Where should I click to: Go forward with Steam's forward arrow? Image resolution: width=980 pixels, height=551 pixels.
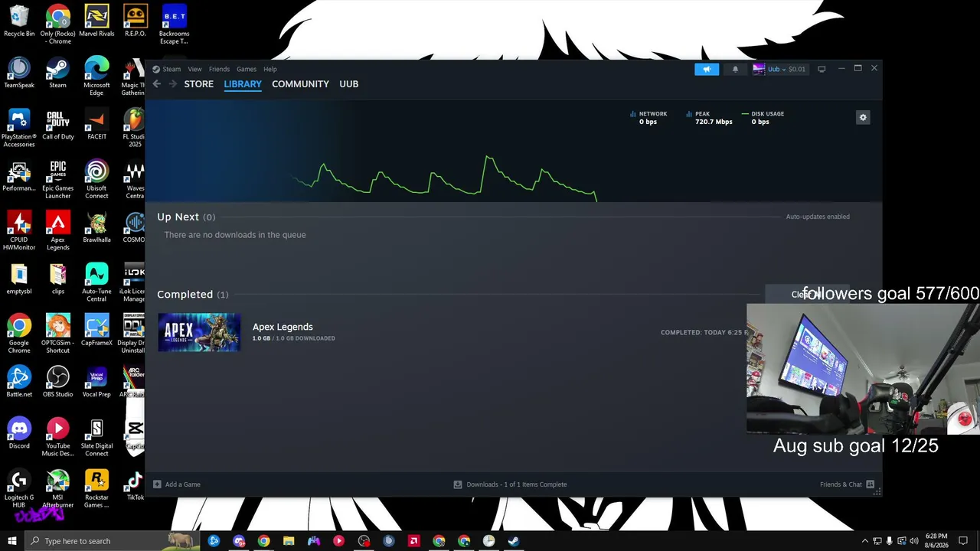pyautogui.click(x=172, y=84)
